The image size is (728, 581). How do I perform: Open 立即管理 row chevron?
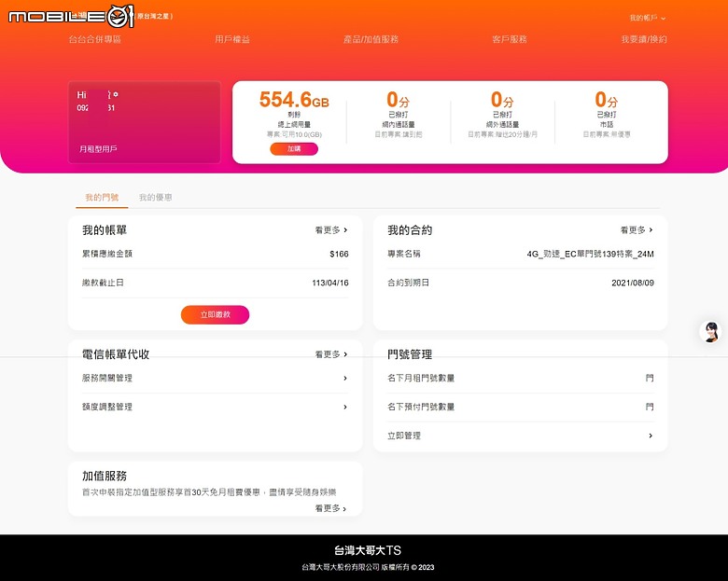coord(651,436)
